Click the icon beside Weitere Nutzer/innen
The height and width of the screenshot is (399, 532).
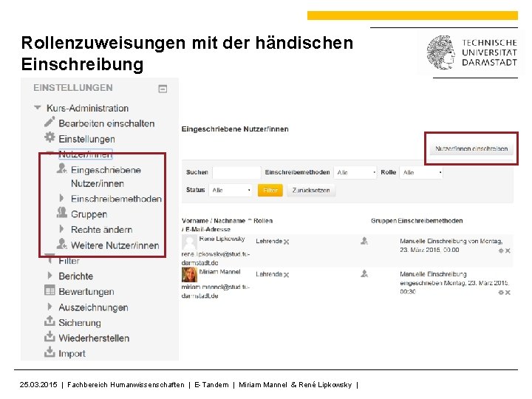coord(62,244)
